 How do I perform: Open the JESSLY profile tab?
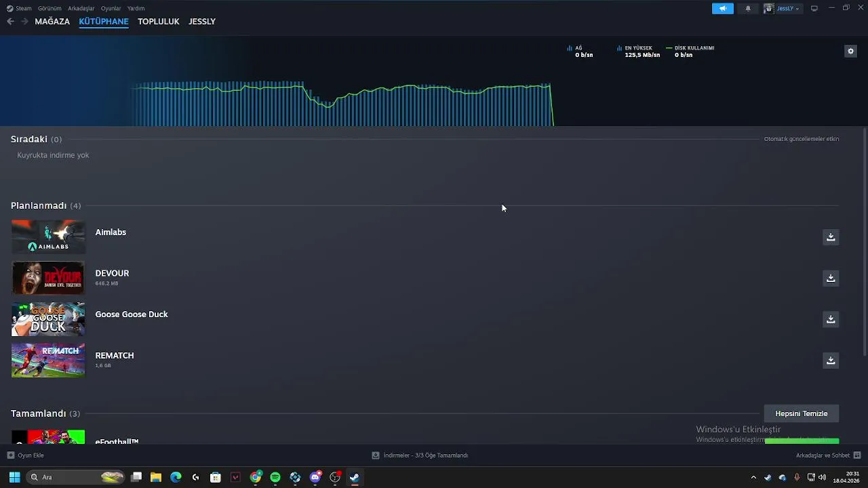click(x=202, y=22)
